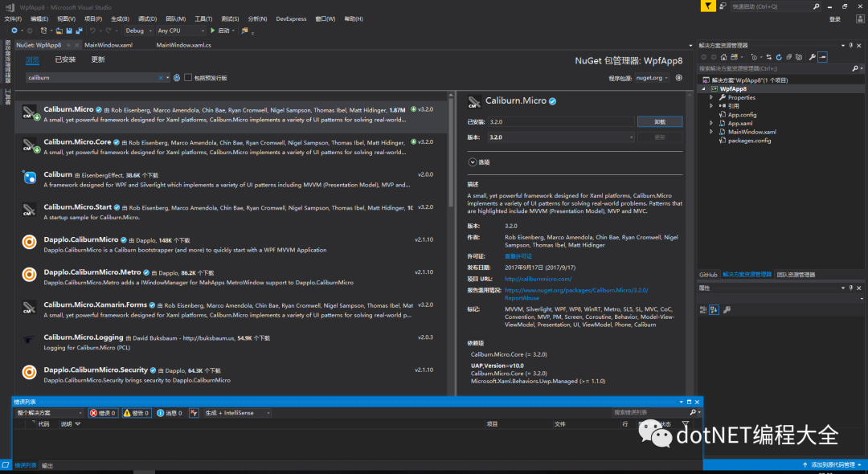Click the Open File folder icon
The width and height of the screenshot is (868, 474).
pyautogui.click(x=59, y=31)
